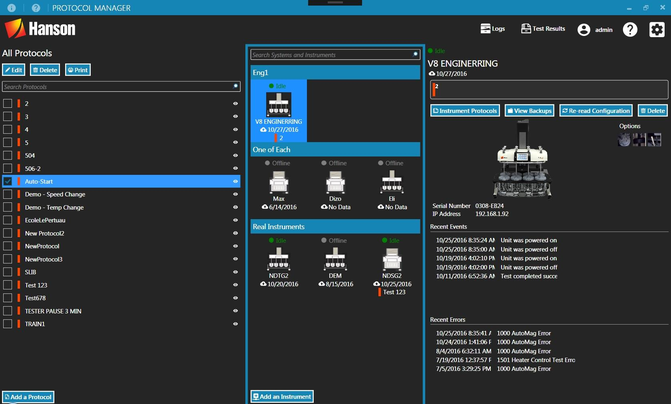
Task: Select the Dizo offline instrument
Action: coord(337,183)
